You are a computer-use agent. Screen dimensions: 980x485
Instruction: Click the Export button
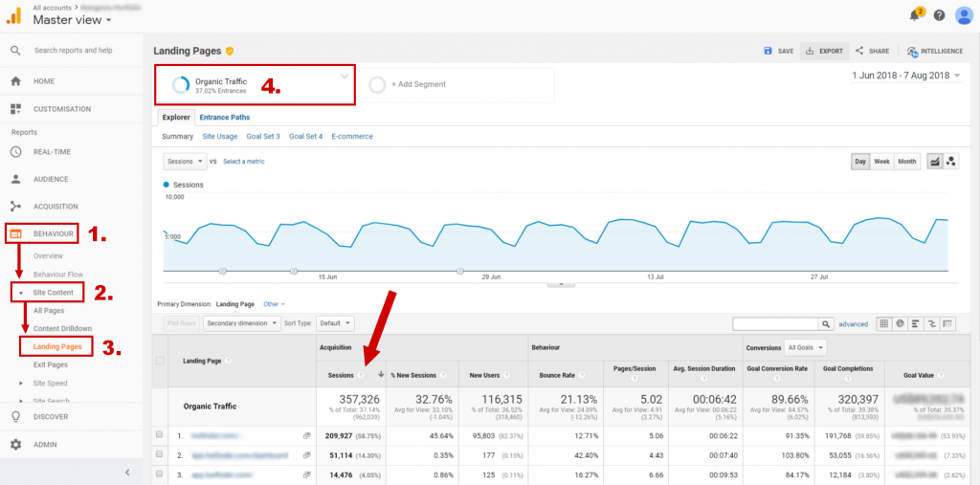click(824, 52)
